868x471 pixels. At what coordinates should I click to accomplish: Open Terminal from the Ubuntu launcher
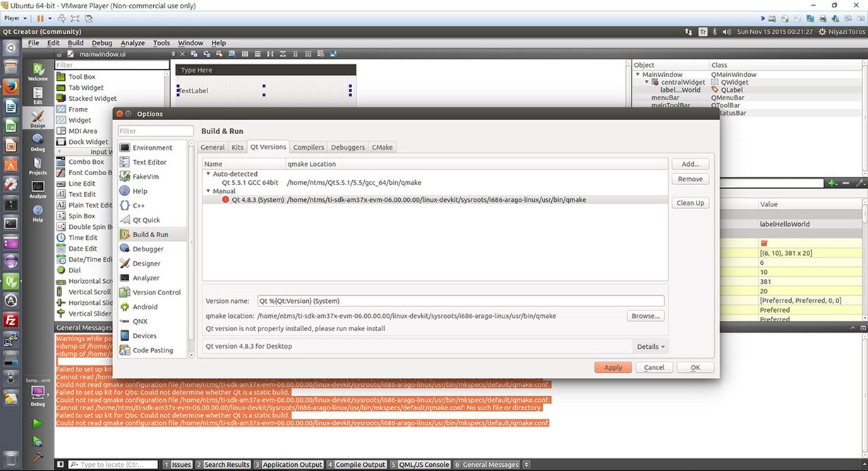coord(11,222)
